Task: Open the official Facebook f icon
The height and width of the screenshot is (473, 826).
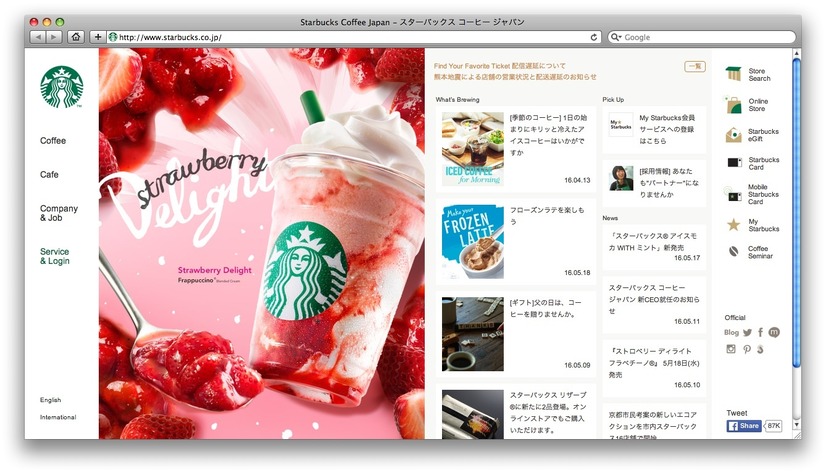Action: click(x=761, y=332)
